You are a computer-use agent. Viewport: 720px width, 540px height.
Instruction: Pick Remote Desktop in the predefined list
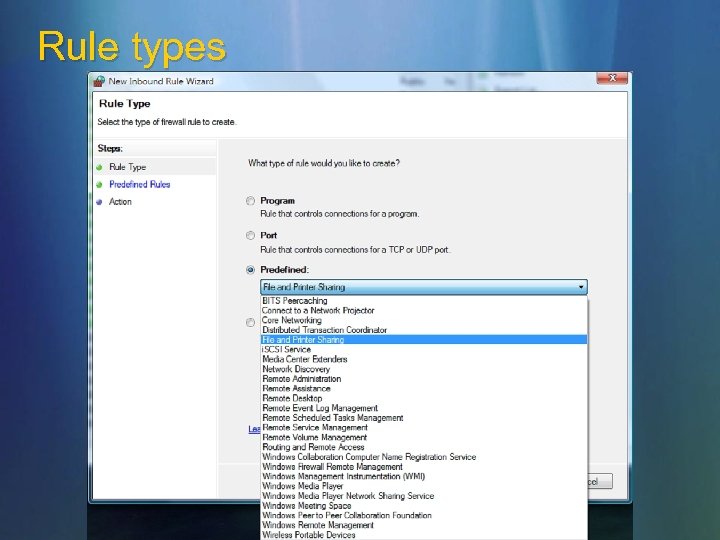(x=292, y=398)
